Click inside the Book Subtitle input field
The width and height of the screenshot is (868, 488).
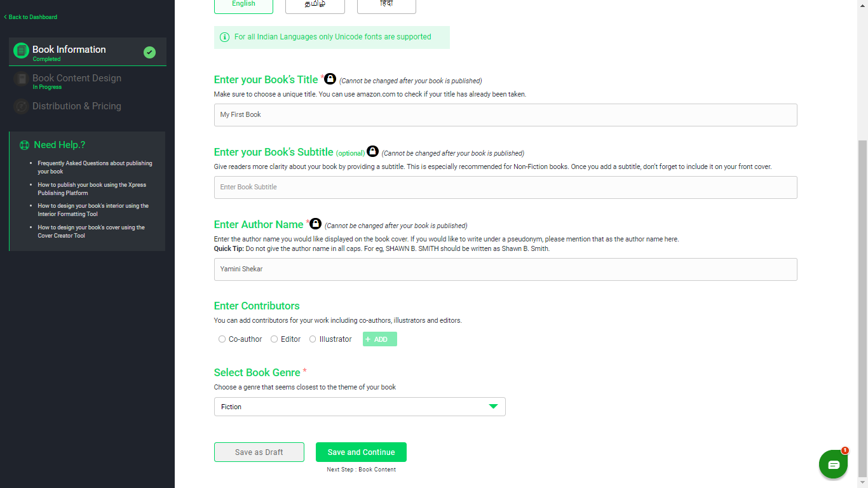(445, 187)
